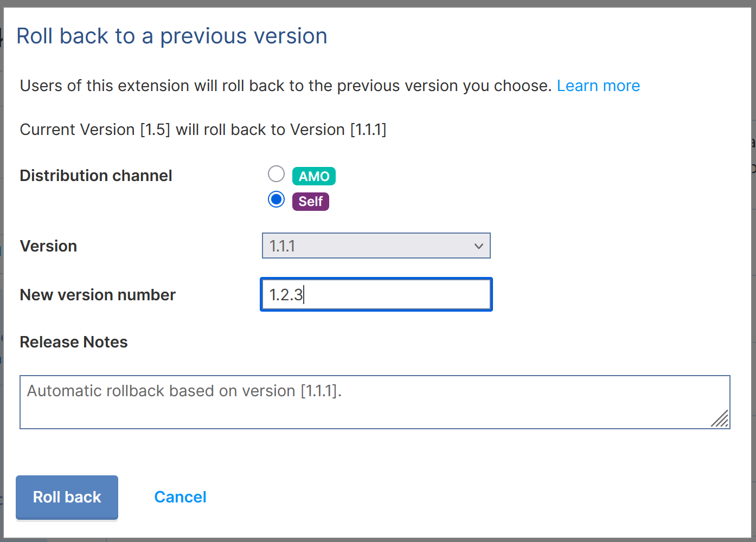756x542 pixels.
Task: Expand the version list to pick another version
Action: [376, 246]
